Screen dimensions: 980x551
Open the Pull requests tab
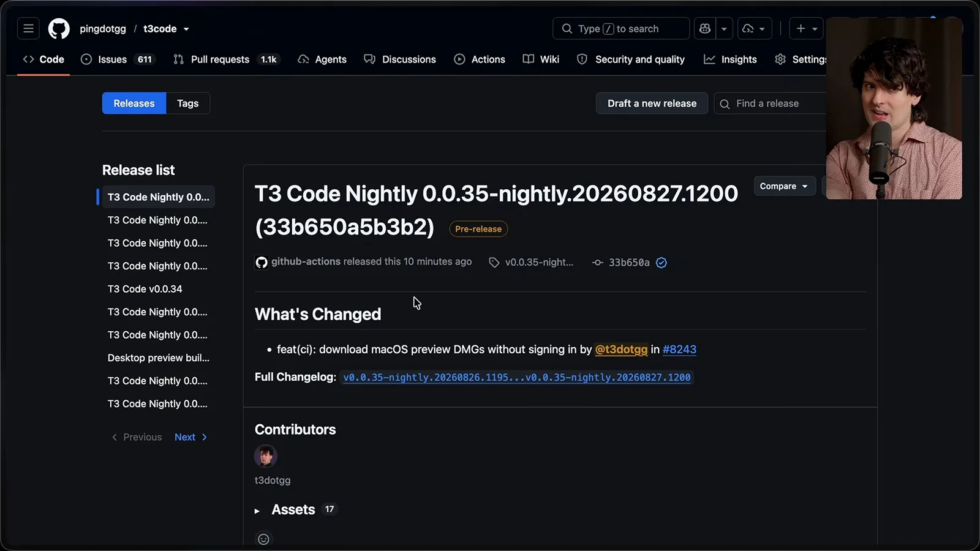(225, 59)
